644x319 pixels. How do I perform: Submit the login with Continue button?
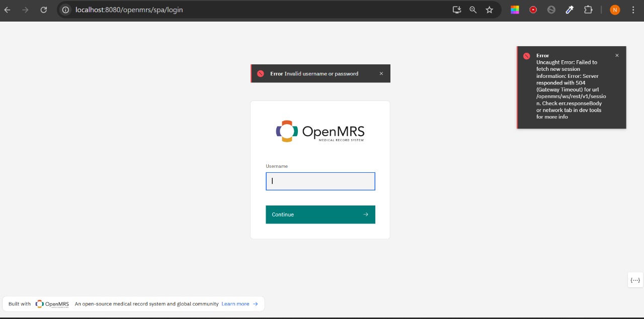(x=320, y=215)
